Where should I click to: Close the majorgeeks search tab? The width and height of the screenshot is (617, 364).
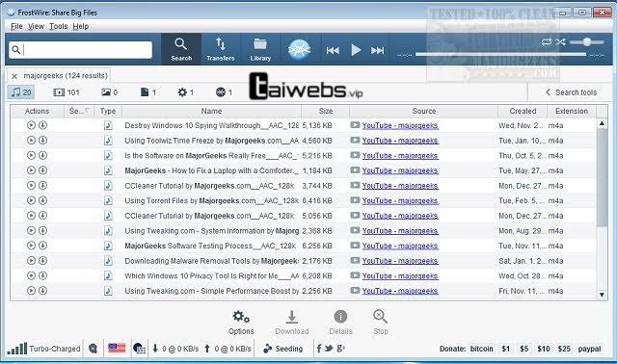click(x=14, y=76)
